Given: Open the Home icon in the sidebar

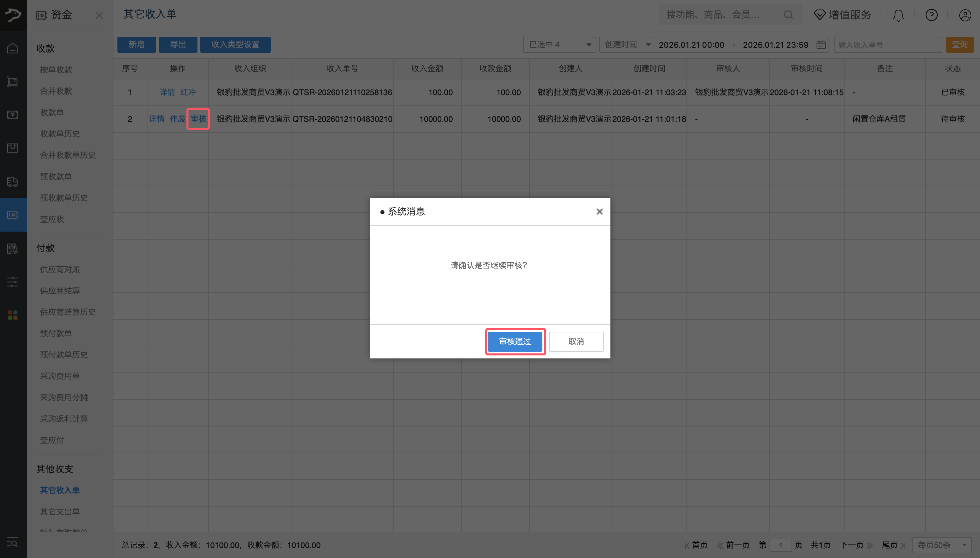Looking at the screenshot, I should pos(13,48).
